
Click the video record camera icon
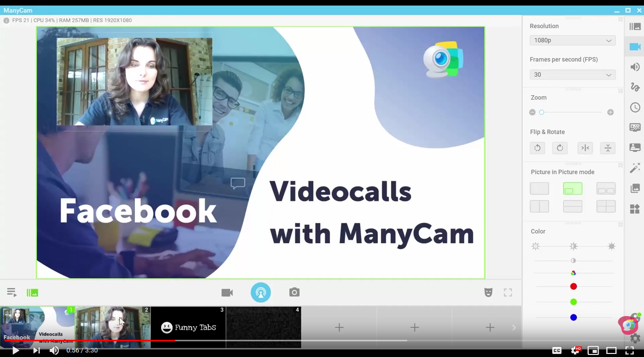pyautogui.click(x=227, y=292)
